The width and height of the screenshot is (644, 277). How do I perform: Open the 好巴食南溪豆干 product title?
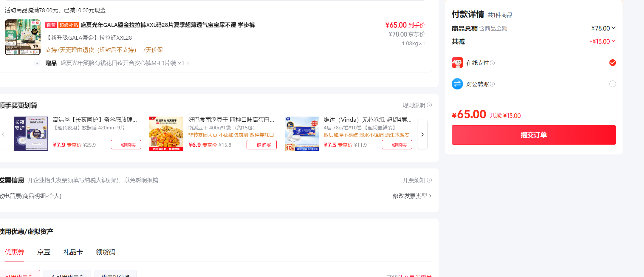pyautogui.click(x=231, y=120)
